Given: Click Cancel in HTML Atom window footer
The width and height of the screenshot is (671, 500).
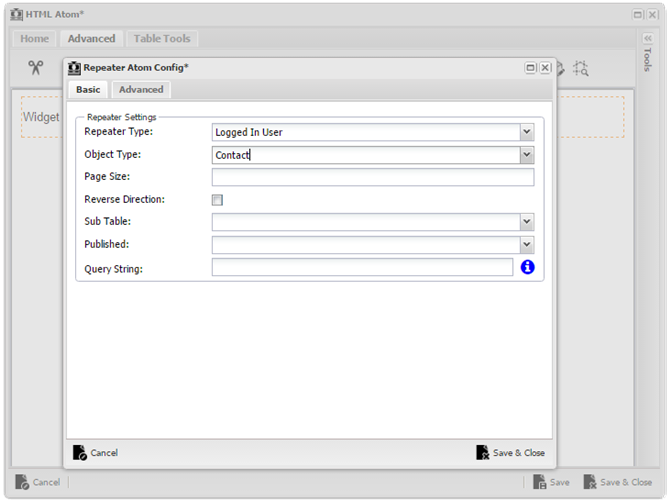Looking at the screenshot, I should tap(38, 482).
